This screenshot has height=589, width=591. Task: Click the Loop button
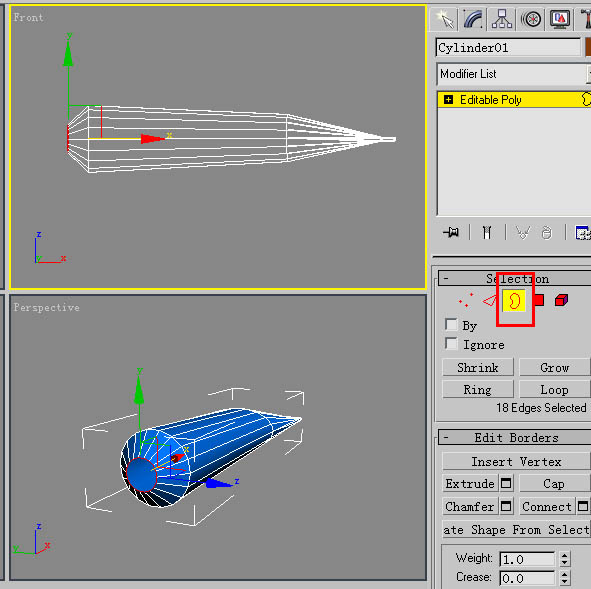pyautogui.click(x=554, y=389)
